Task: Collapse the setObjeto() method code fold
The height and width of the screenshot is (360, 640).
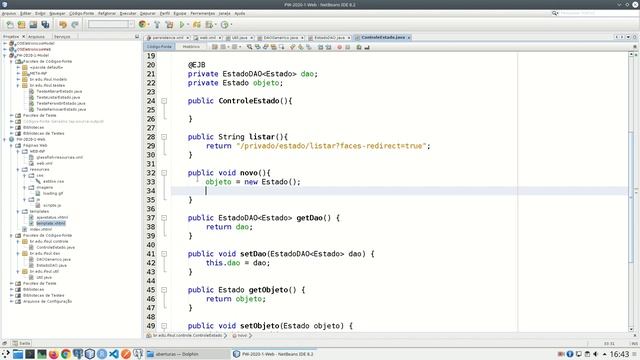Action: 164,326
